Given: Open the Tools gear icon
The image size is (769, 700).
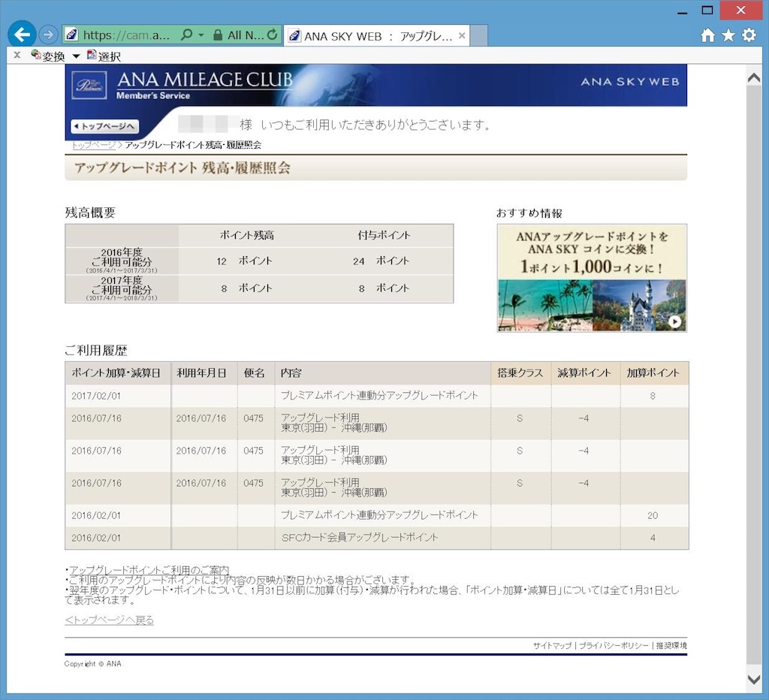Looking at the screenshot, I should tap(749, 35).
